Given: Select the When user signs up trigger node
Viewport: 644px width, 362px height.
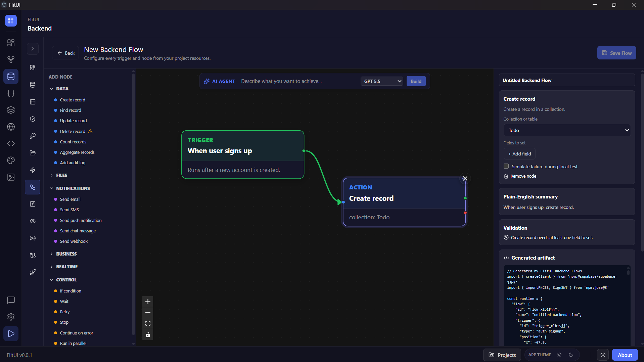Looking at the screenshot, I should tap(243, 154).
